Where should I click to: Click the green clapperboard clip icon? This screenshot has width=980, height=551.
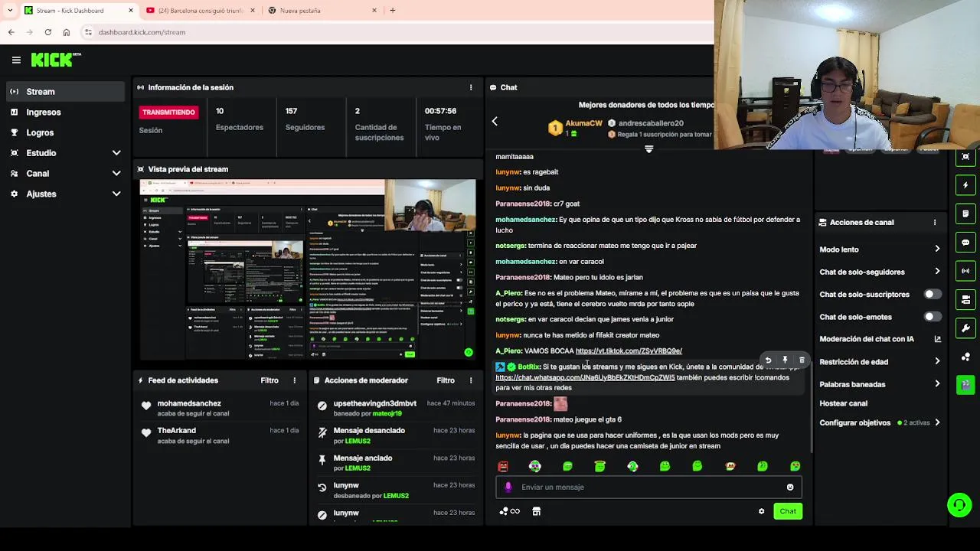coord(965,385)
